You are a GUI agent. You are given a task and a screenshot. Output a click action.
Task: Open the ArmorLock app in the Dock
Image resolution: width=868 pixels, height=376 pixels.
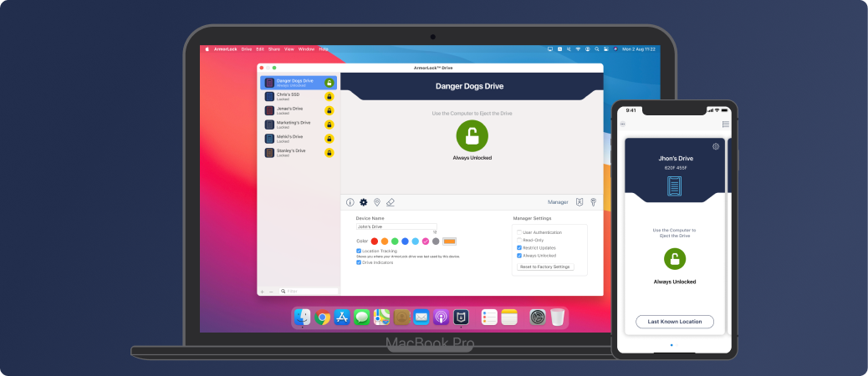(x=461, y=317)
